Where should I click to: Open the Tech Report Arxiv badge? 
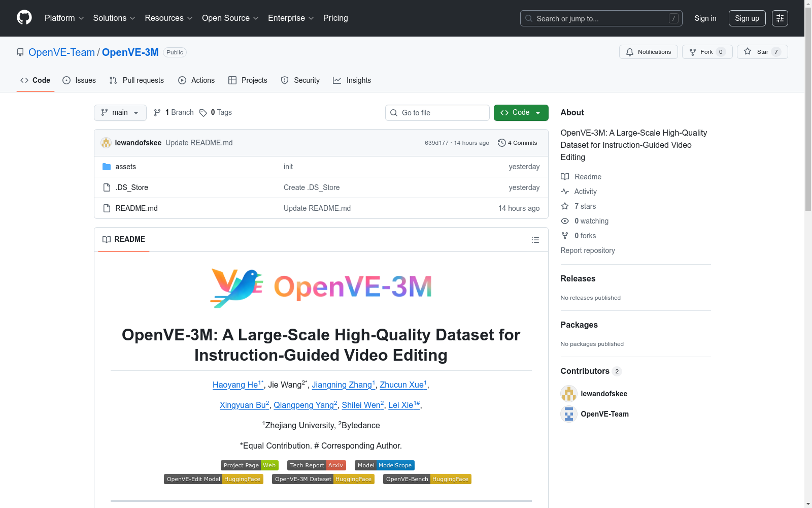(317, 465)
